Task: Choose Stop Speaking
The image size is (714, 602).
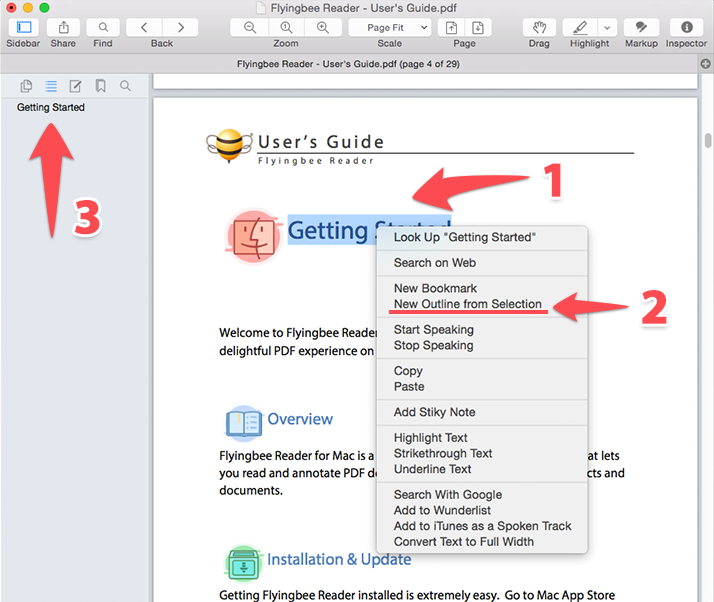Action: (482, 345)
